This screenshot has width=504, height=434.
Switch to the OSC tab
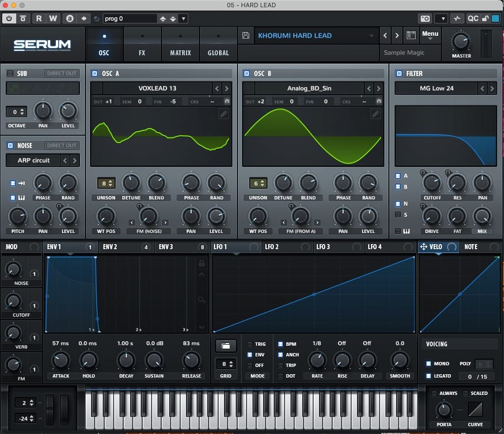coord(104,44)
